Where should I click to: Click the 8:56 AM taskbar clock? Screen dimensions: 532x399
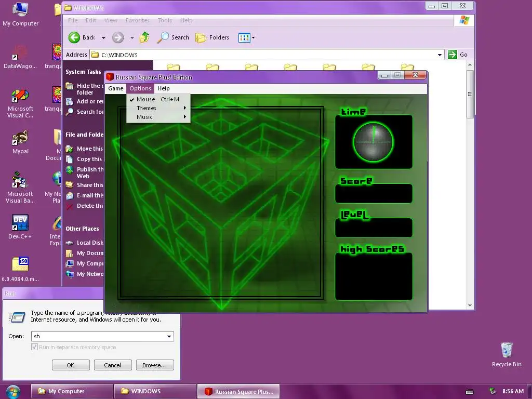[513, 392]
